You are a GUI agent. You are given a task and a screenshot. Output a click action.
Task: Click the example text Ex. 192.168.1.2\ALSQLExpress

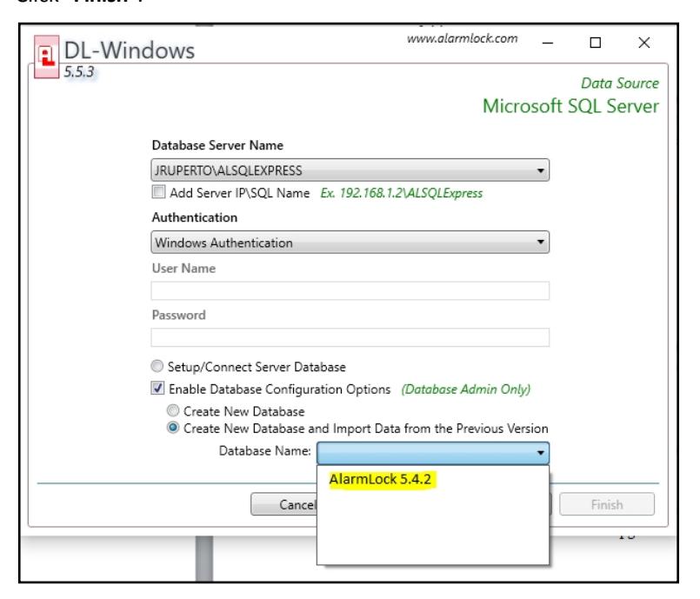[x=402, y=193]
